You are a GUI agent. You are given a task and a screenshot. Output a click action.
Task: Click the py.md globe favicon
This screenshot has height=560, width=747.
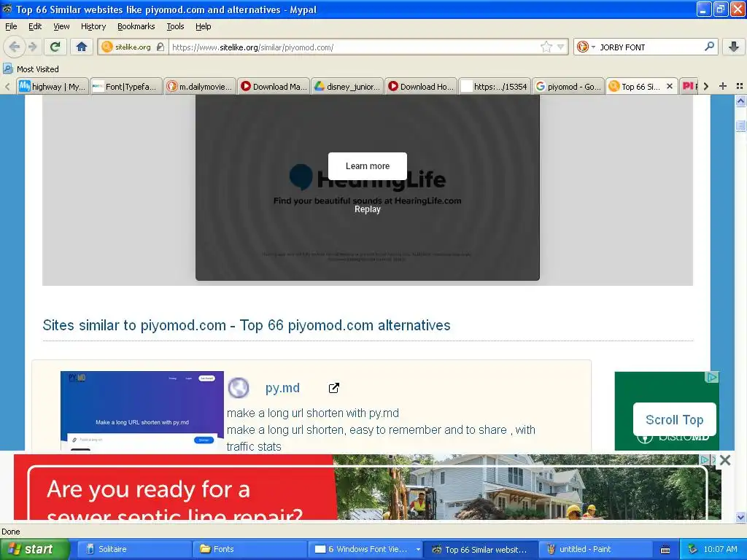coord(239,388)
